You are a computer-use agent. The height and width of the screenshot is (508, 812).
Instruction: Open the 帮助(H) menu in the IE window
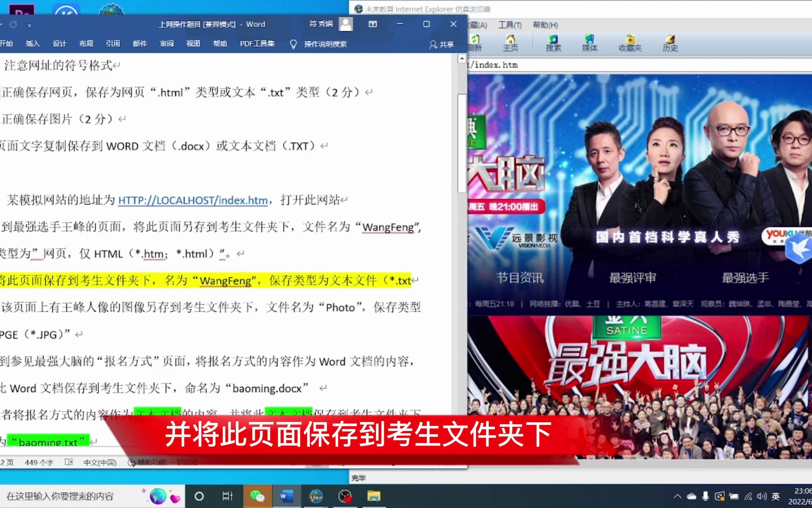(545, 25)
